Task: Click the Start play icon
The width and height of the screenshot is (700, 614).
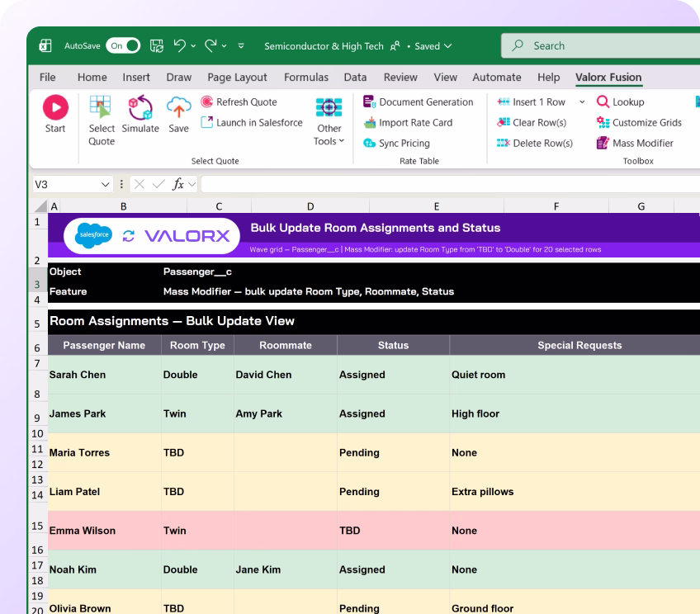Action: [x=55, y=107]
